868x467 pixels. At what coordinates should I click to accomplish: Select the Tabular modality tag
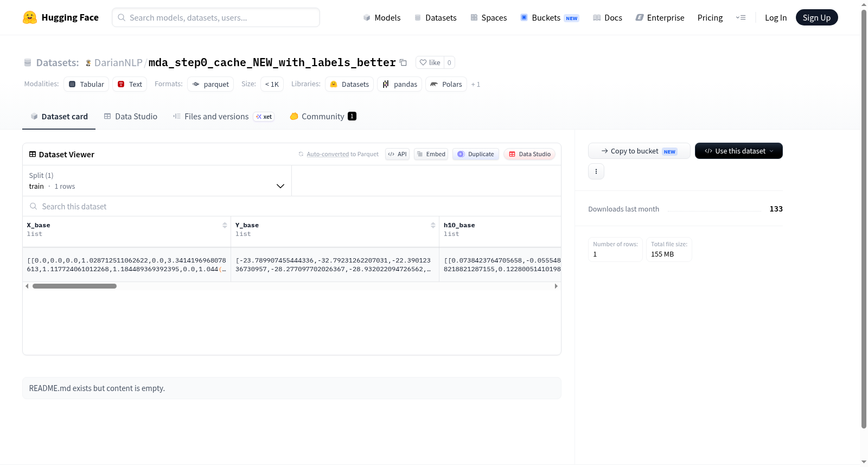[86, 84]
